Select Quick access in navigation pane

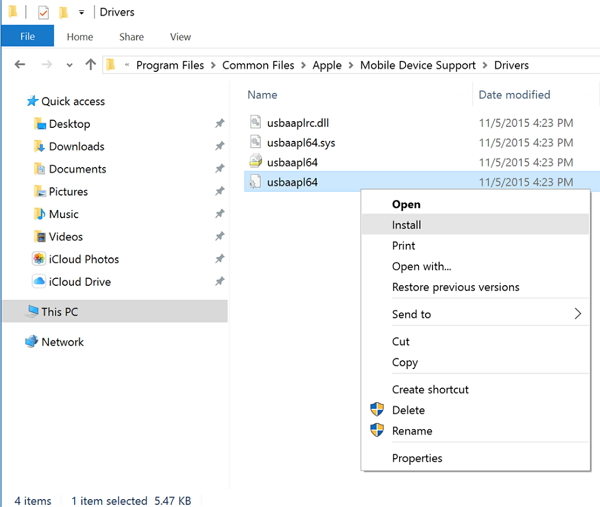point(73,101)
